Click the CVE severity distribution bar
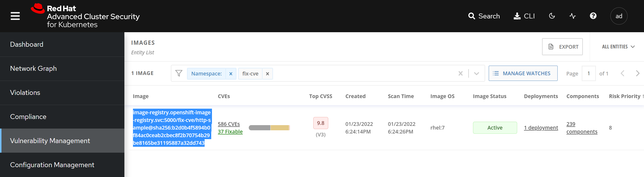644x177 pixels. point(269,128)
